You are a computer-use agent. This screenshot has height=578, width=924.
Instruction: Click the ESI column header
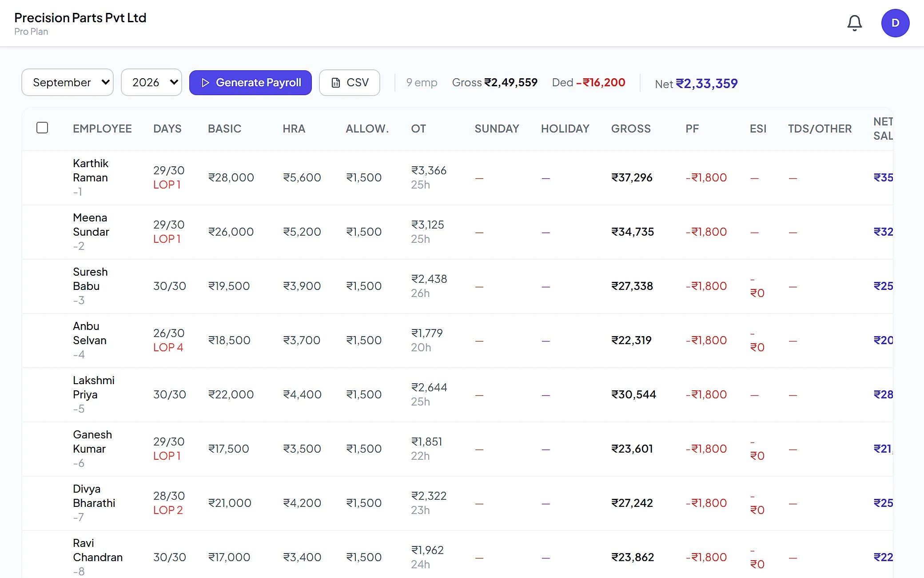758,129
